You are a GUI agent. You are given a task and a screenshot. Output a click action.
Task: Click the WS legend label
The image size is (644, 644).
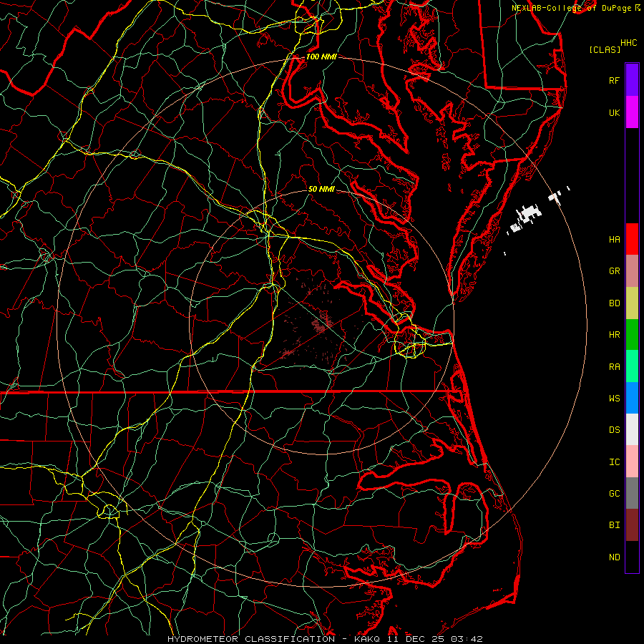tap(614, 398)
